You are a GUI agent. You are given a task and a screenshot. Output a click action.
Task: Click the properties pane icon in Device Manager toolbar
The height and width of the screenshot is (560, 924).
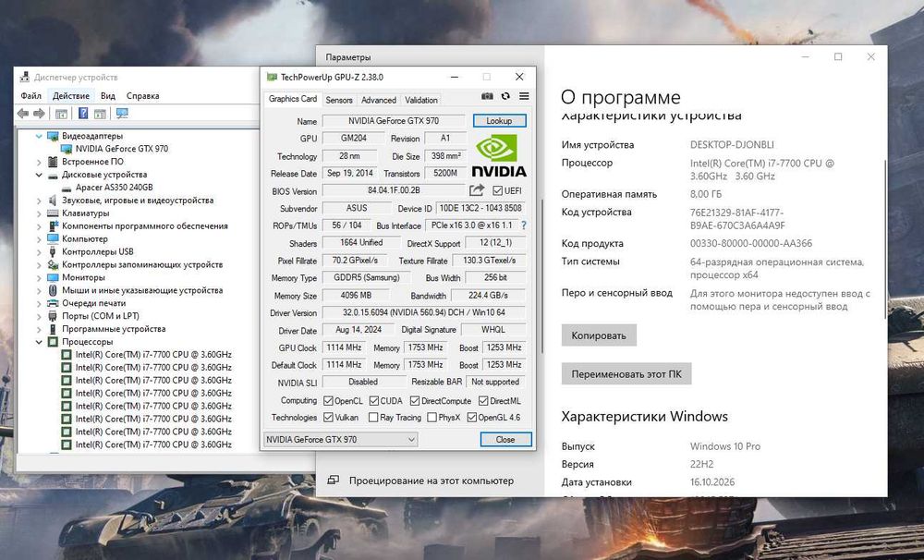click(x=100, y=114)
